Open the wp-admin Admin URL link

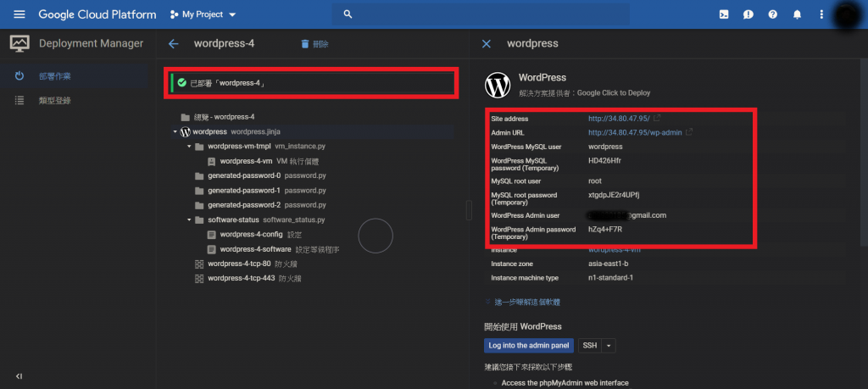[x=635, y=133]
